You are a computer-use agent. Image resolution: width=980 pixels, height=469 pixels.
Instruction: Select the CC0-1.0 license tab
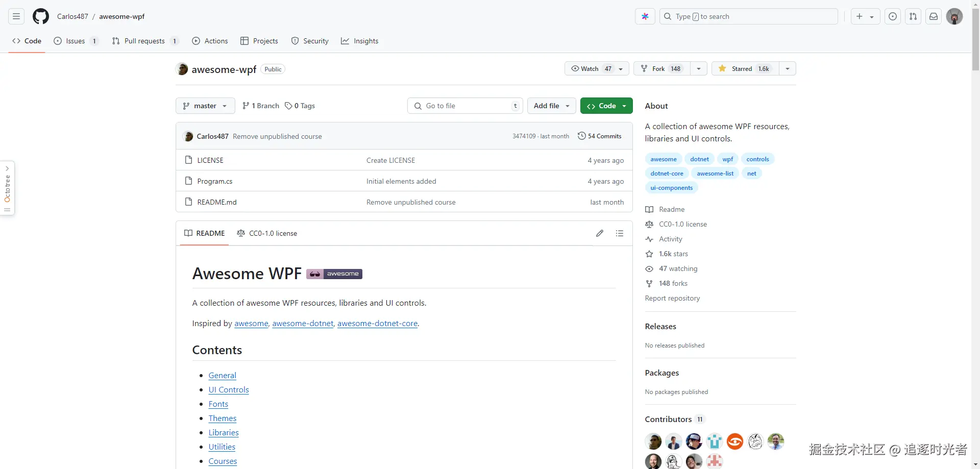tap(267, 233)
